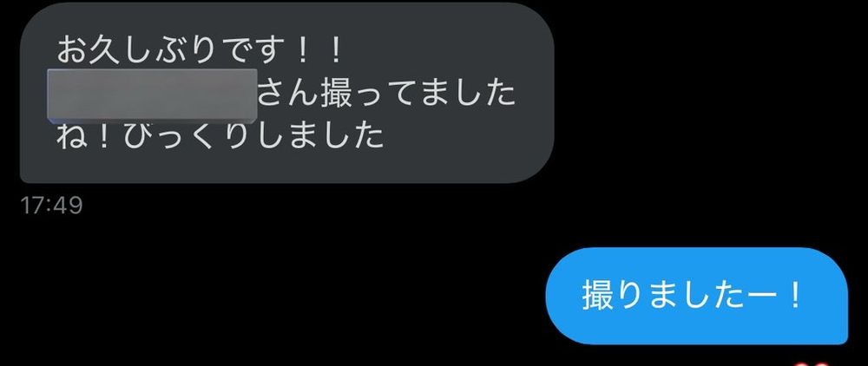Click the long dash ー in the blue bubble

(x=754, y=296)
